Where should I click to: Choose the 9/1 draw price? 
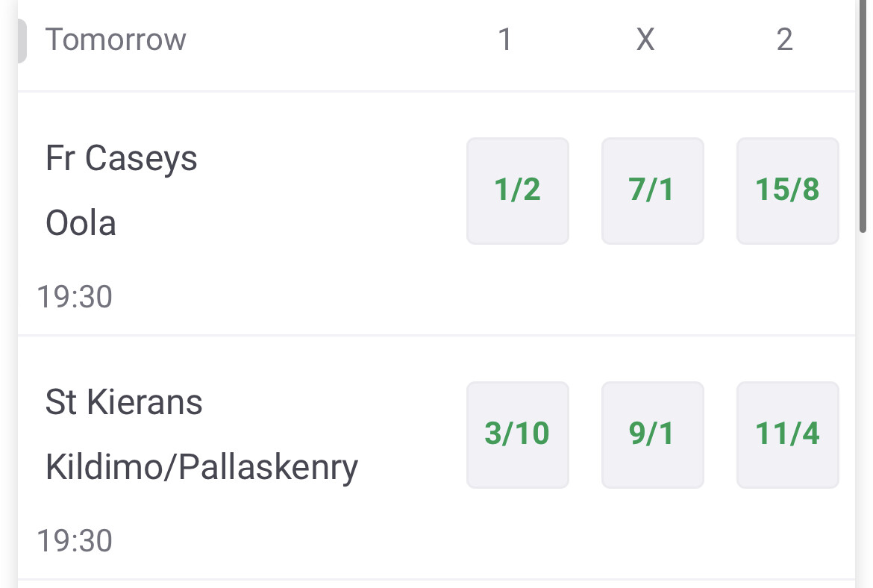click(x=652, y=434)
